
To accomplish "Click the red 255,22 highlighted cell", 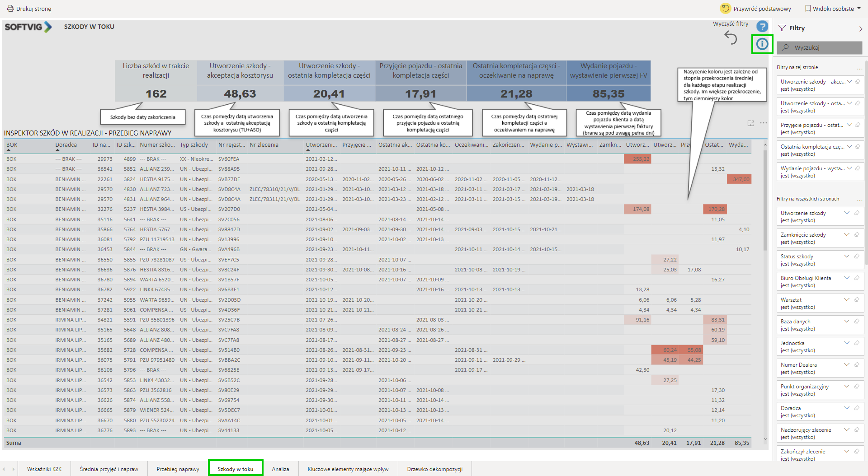I will click(x=637, y=159).
